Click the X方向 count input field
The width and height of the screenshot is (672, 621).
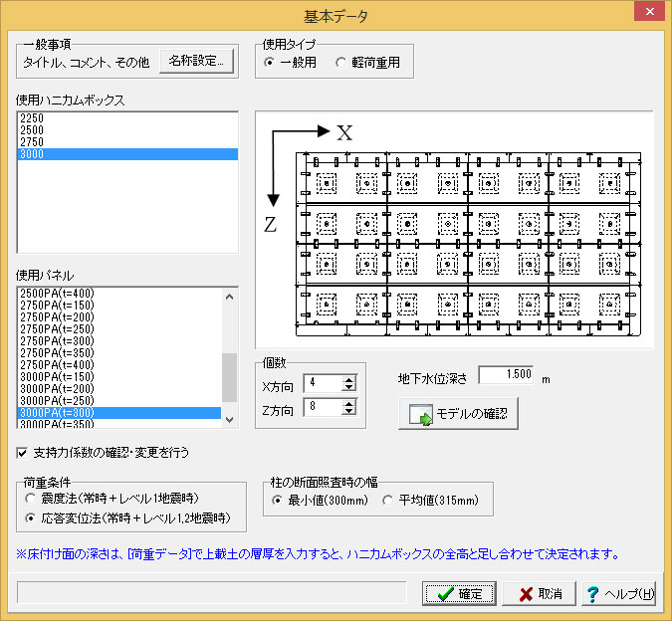tap(324, 383)
